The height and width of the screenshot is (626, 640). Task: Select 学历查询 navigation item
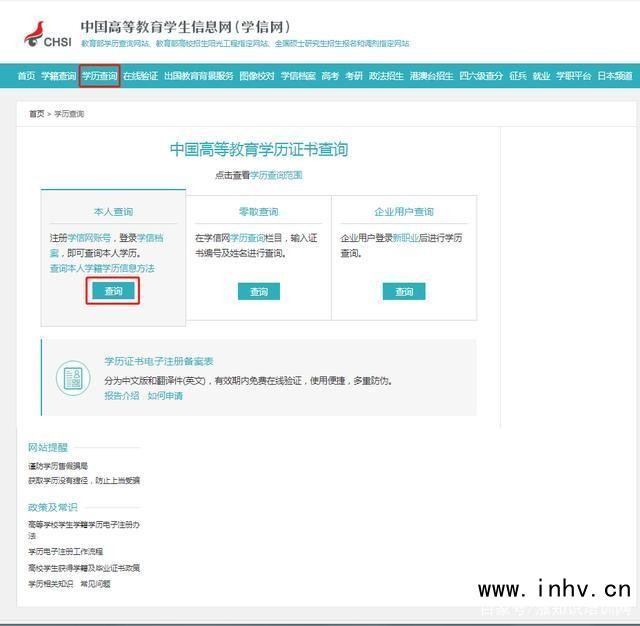[99, 76]
